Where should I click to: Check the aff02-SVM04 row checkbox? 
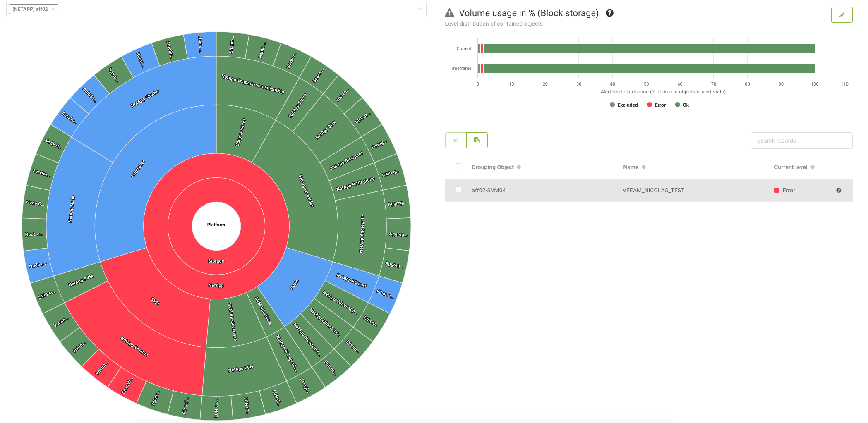tap(458, 189)
